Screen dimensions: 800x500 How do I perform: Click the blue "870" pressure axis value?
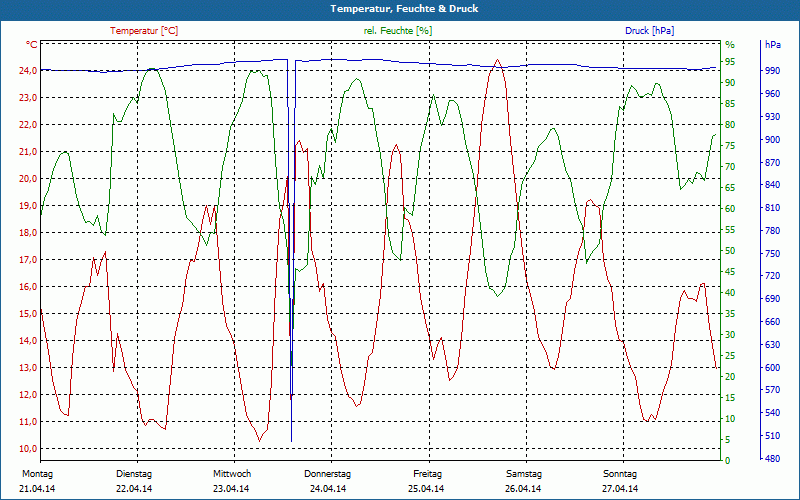click(x=773, y=163)
